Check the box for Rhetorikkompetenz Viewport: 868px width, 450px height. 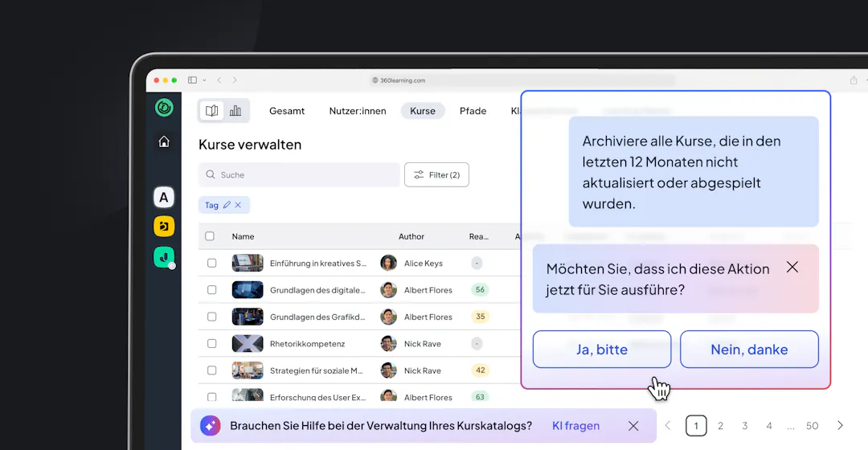(211, 343)
